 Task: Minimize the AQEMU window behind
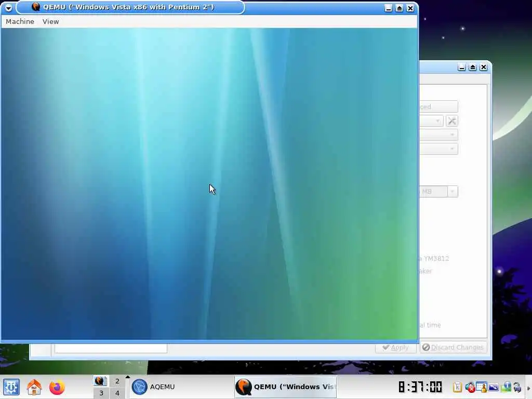[461, 67]
